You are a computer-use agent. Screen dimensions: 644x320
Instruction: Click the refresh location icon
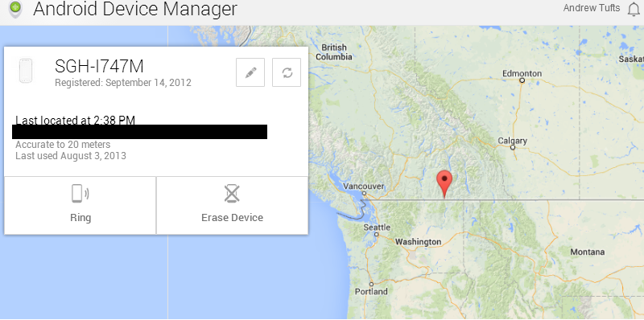pyautogui.click(x=287, y=72)
